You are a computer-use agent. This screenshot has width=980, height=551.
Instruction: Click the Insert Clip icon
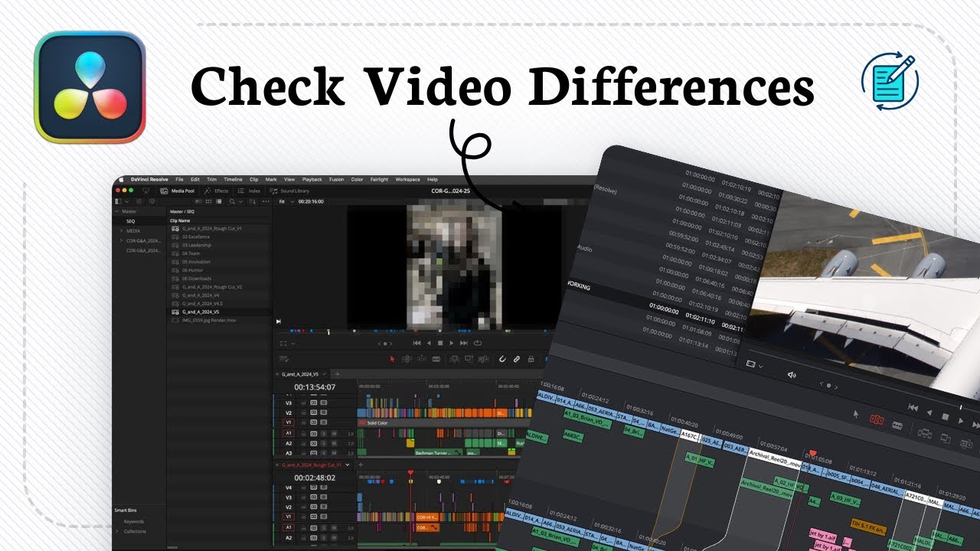(x=454, y=359)
